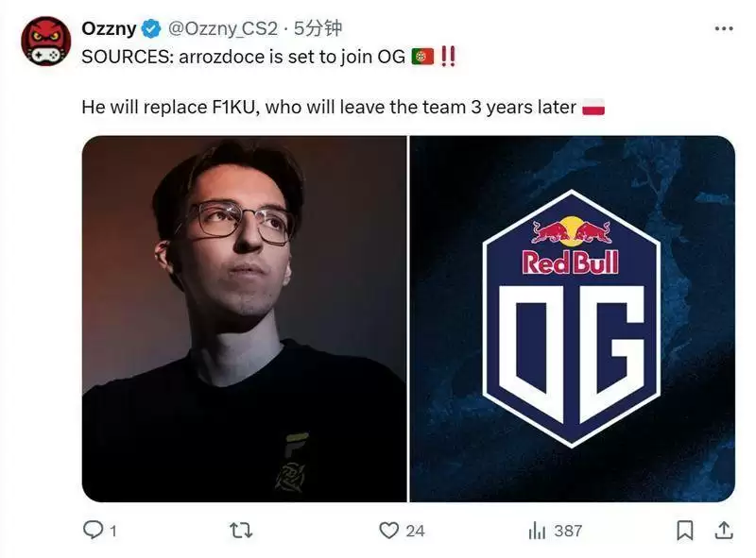This screenshot has height=558, width=756.
Task: Click the tweet text about F1KU
Action: pyautogui.click(x=329, y=107)
